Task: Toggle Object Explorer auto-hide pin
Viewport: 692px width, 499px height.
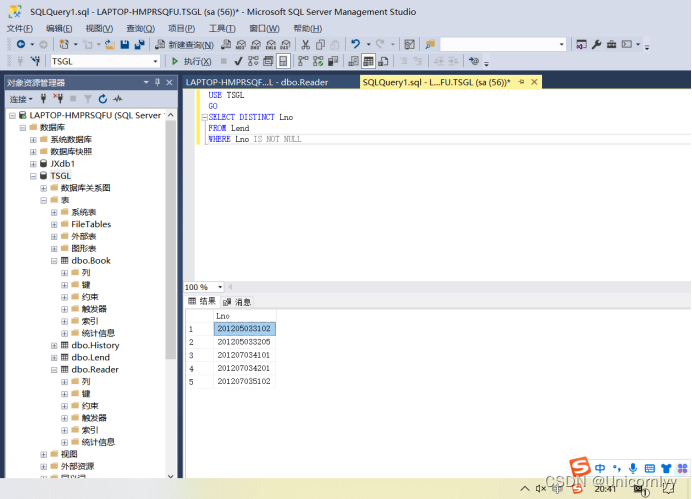Action: point(157,83)
